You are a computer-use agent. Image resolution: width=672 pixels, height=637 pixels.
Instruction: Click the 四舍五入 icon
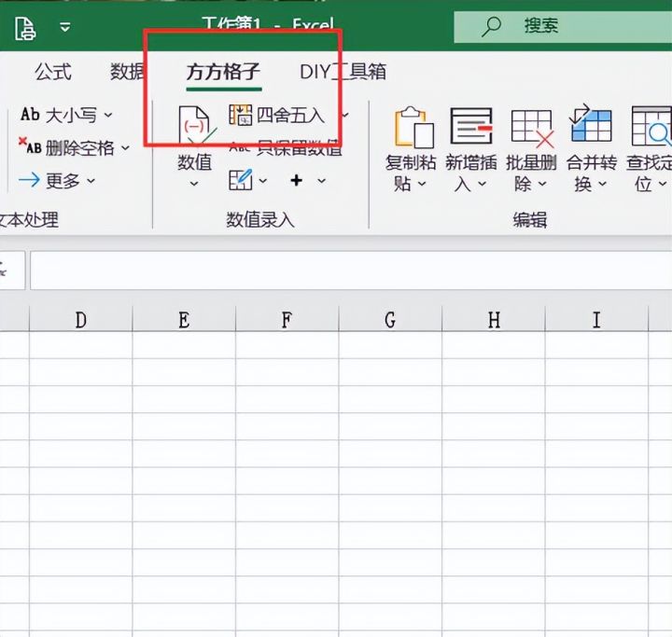(x=240, y=115)
